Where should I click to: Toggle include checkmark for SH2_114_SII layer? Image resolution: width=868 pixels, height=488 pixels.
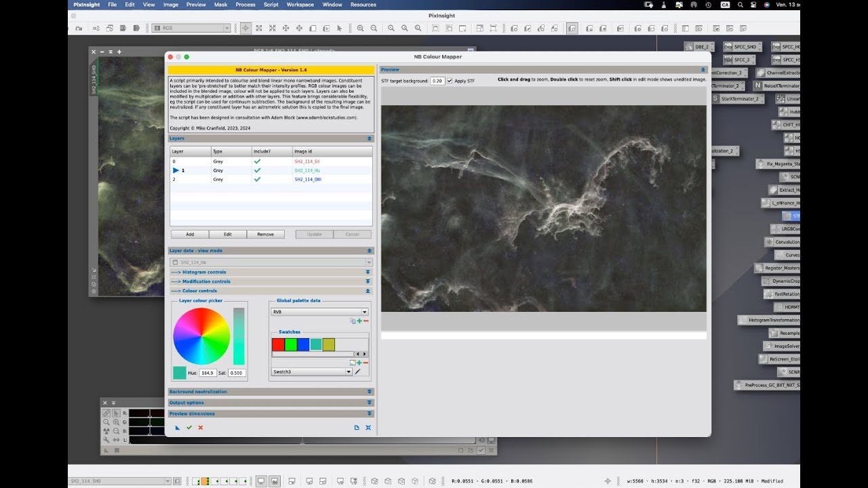pyautogui.click(x=257, y=161)
